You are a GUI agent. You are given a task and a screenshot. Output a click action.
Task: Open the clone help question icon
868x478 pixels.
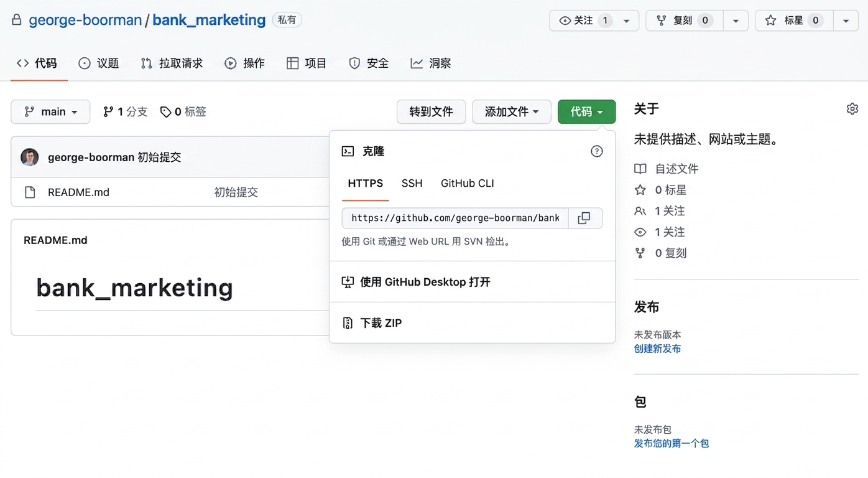click(x=596, y=151)
